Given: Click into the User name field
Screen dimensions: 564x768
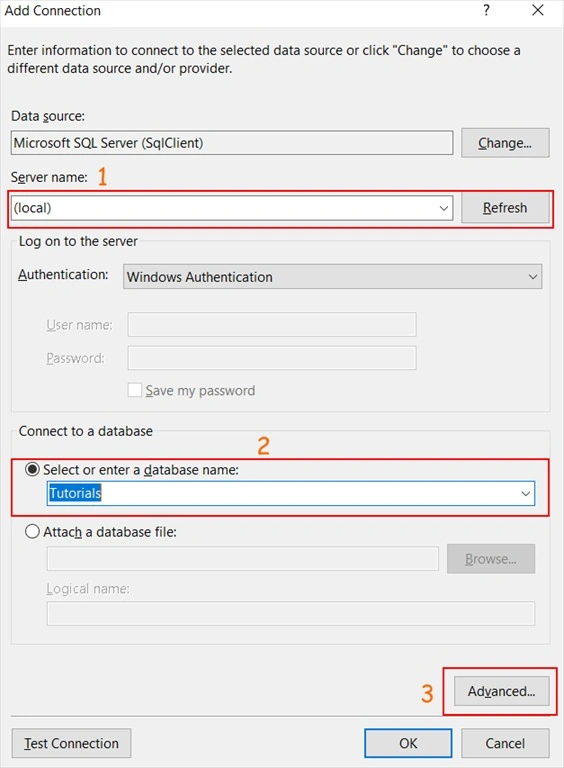Looking at the screenshot, I should (x=272, y=325).
